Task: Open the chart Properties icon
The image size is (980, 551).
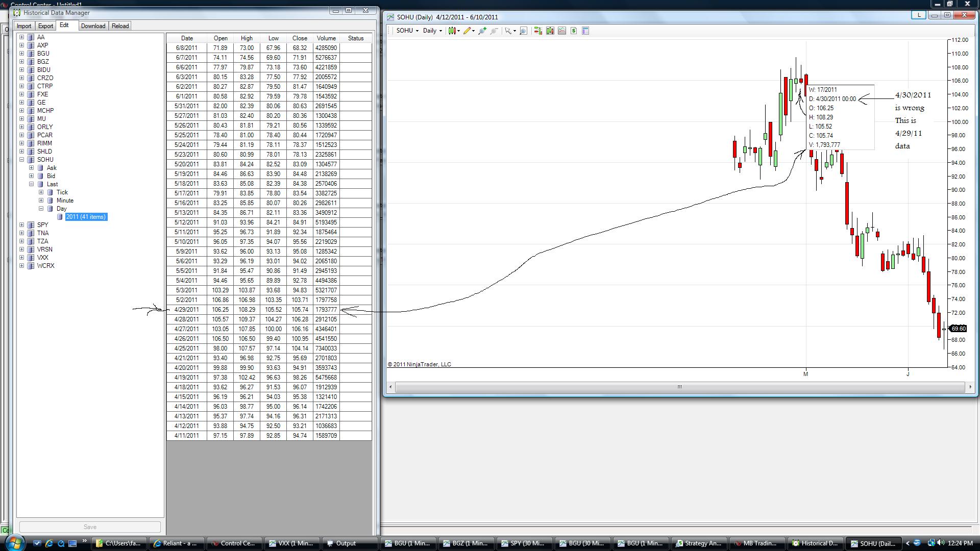Action: pyautogui.click(x=585, y=31)
